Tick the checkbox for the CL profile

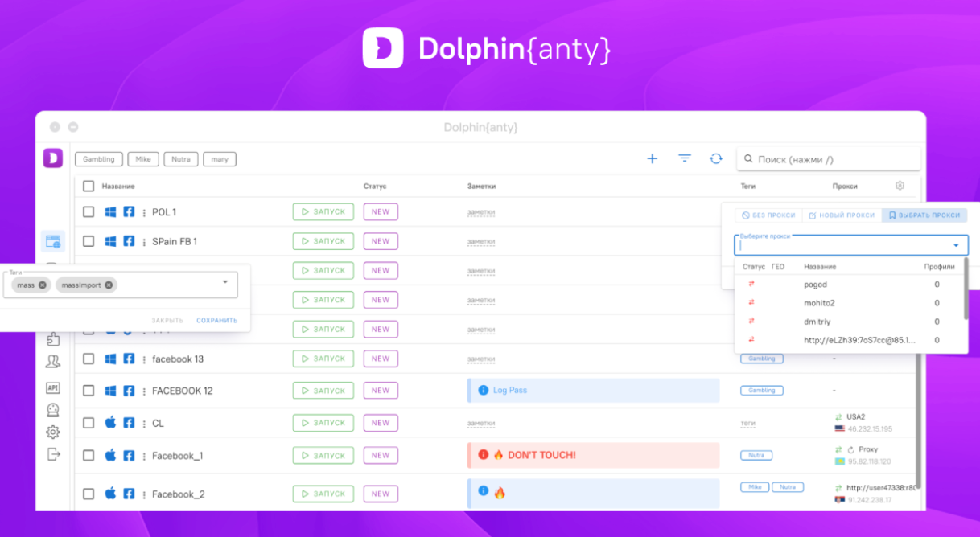[x=89, y=422]
